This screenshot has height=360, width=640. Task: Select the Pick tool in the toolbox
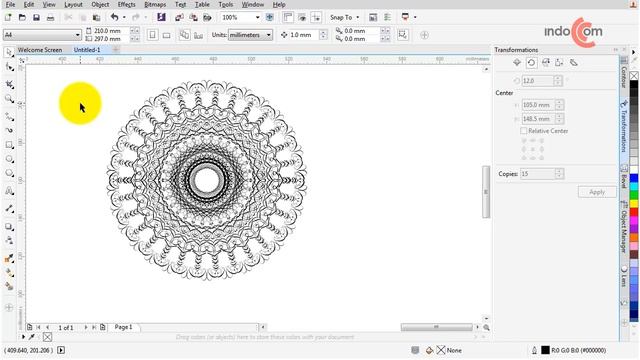tap(9, 52)
